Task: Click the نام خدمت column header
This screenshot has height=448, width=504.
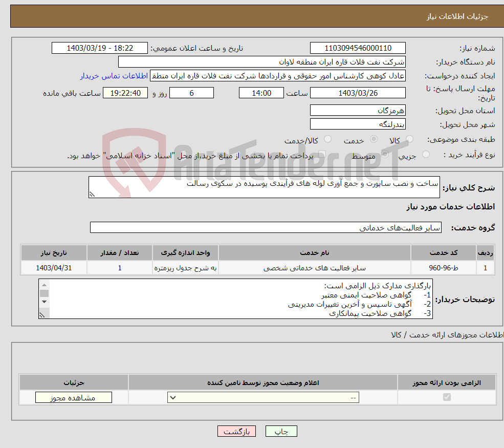Action: 314,253
